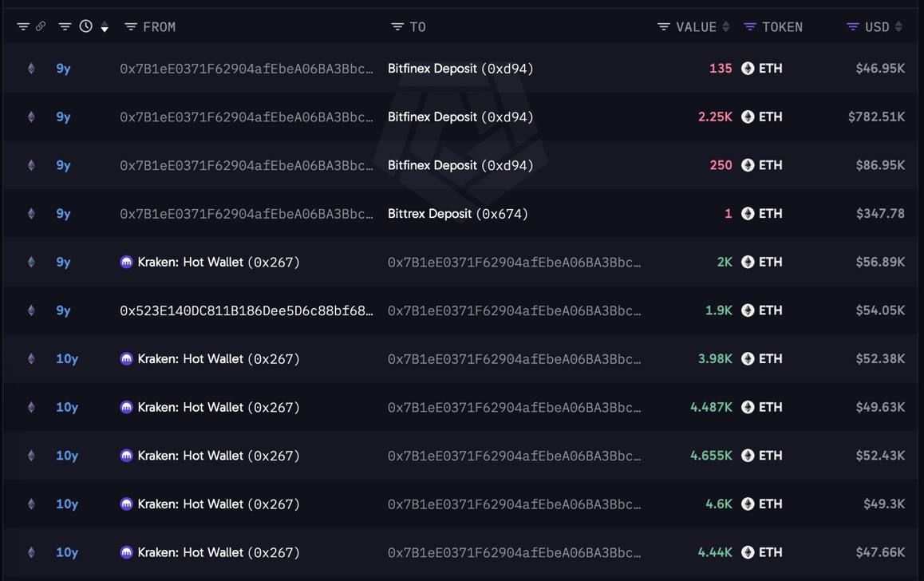The image size is (924, 581).
Task: Click Ethereum chain icon in 4.44K ETH row
Action: [31, 552]
